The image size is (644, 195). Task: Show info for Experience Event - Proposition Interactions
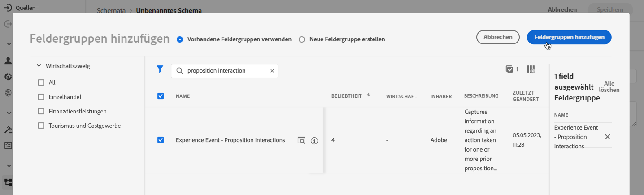(314, 140)
